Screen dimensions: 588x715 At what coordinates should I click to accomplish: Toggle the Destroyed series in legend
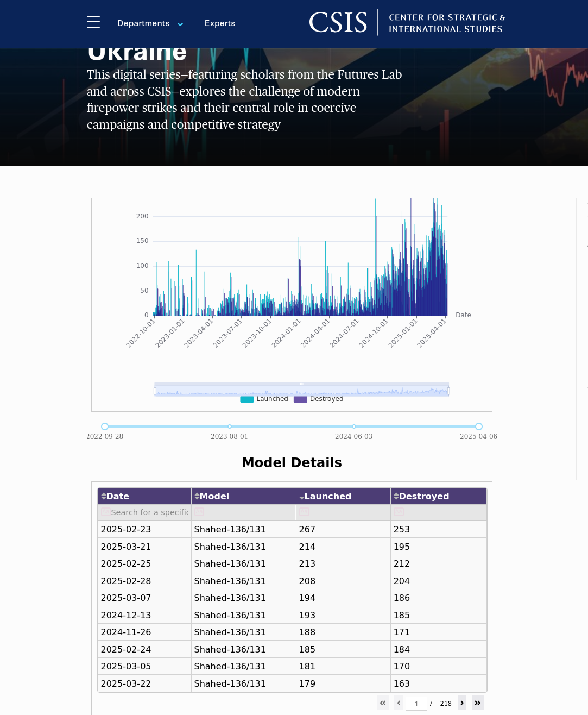click(x=319, y=399)
